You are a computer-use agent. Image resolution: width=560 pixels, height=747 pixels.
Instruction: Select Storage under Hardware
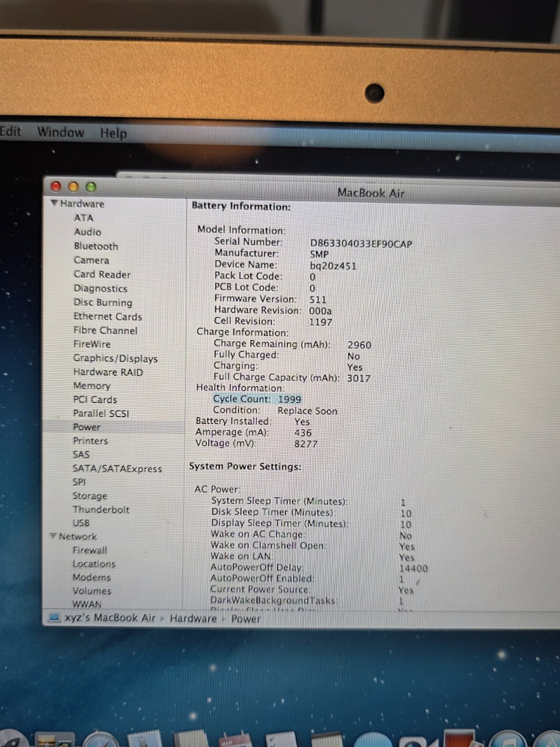(x=90, y=496)
